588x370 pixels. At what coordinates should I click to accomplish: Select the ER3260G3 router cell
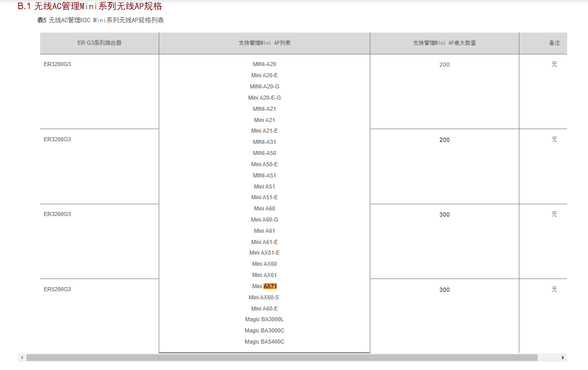click(99, 241)
